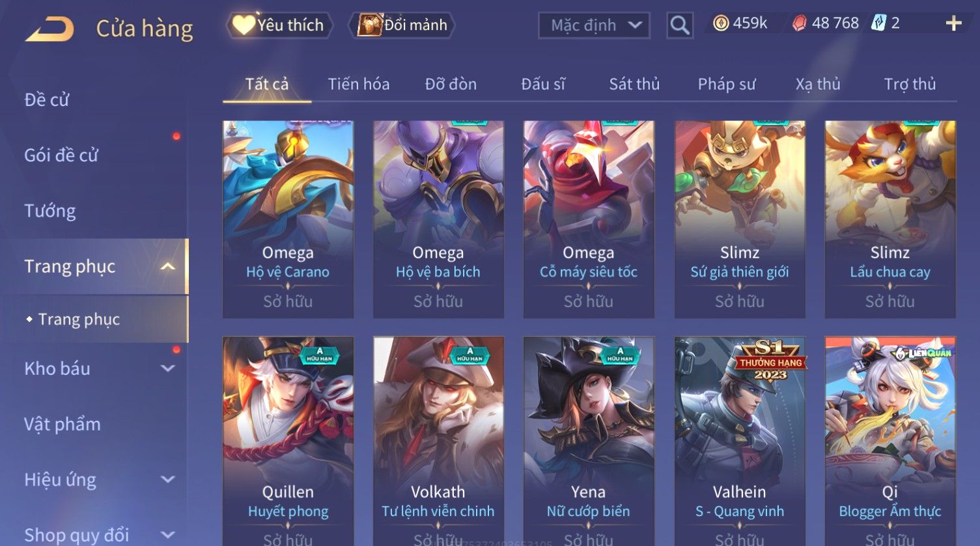Viewport: 980px width, 546px height.
Task: Select the Tiến hóa tab
Action: [x=359, y=84]
